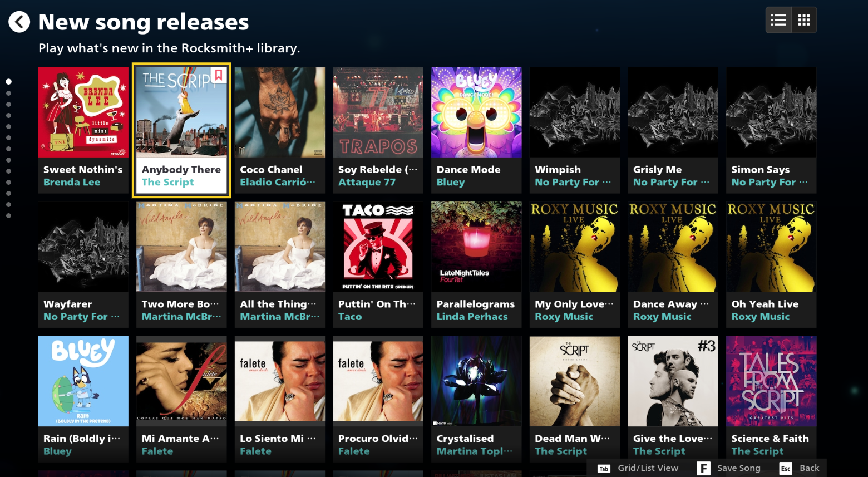Open Dead Man W… by The Script cover
This screenshot has height=477, width=868.
(575, 381)
